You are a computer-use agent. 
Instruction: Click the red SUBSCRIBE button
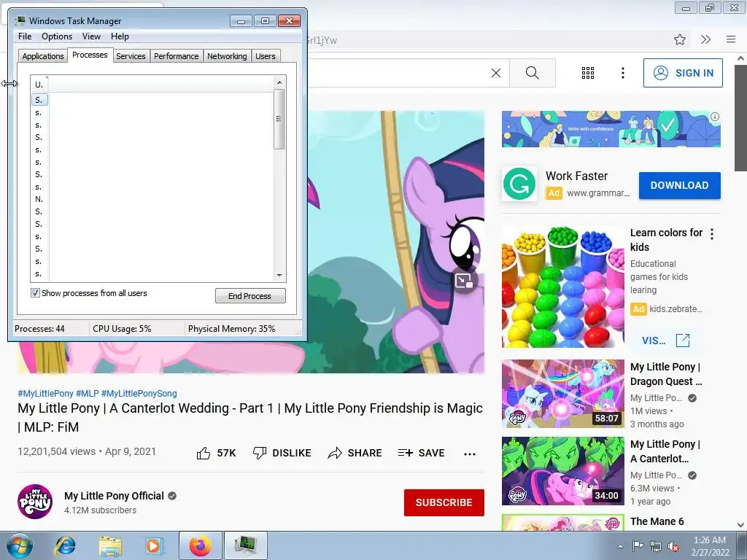pos(444,502)
